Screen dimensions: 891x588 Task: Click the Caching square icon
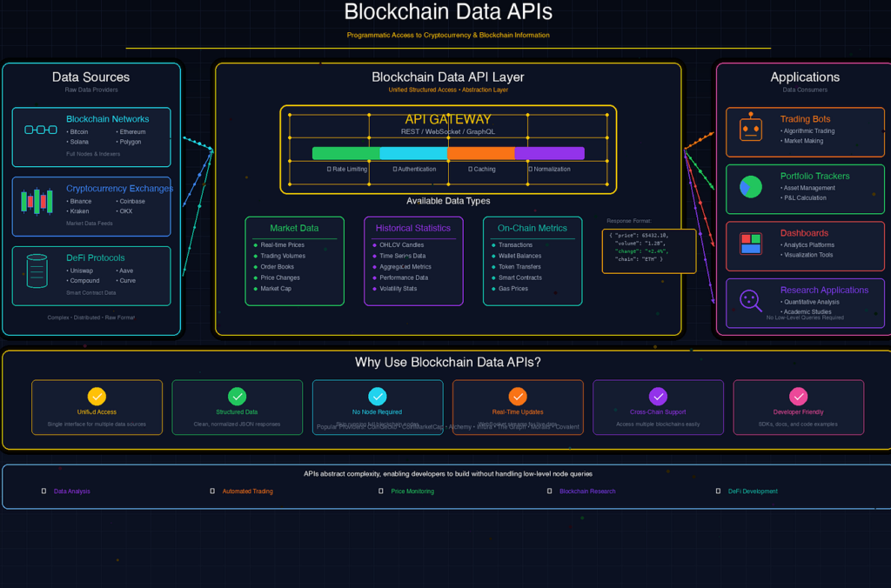pos(471,169)
